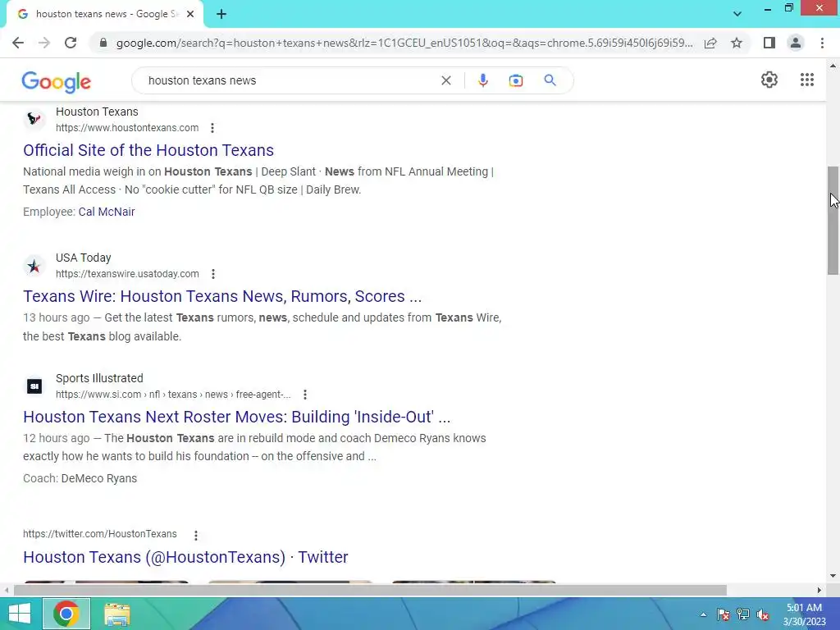The height and width of the screenshot is (630, 840).
Task: Click the https://www.houstontexans.com URL text
Action: (x=127, y=128)
